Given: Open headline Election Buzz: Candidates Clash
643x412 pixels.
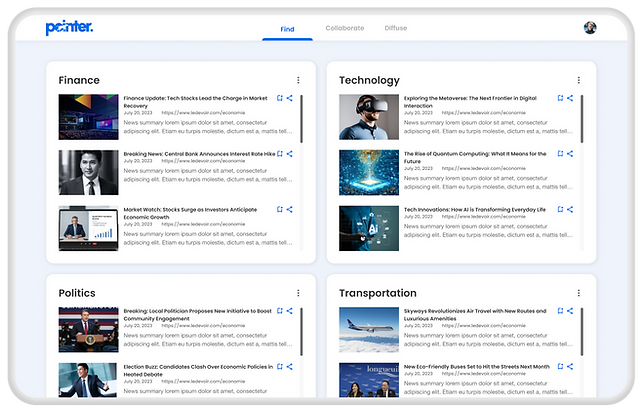Looking at the screenshot, I should point(198,371).
